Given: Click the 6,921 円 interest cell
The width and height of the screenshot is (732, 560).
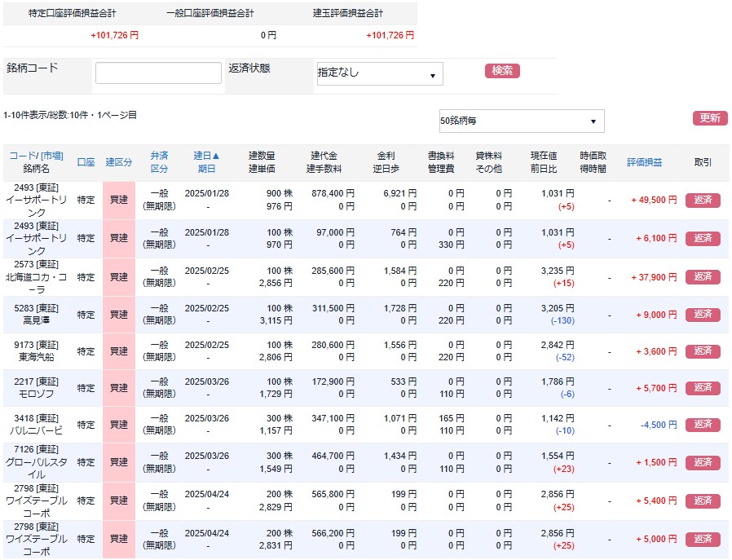Looking at the screenshot, I should click(399, 194).
